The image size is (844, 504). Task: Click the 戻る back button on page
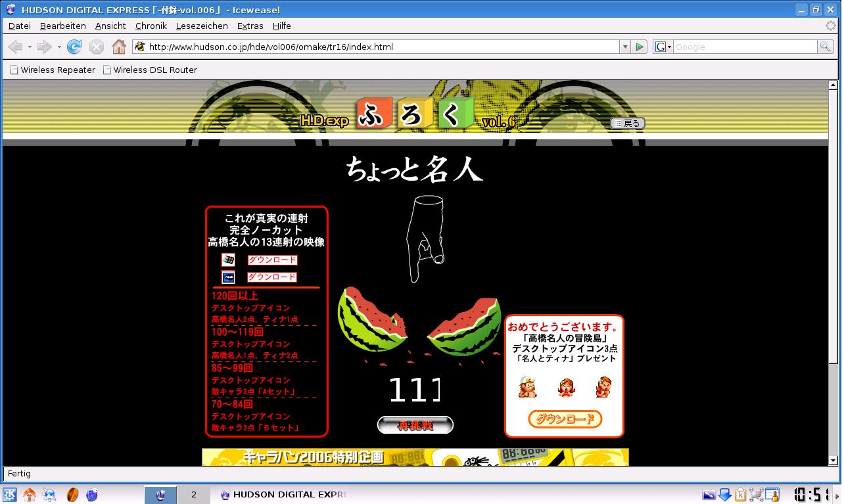[x=628, y=124]
